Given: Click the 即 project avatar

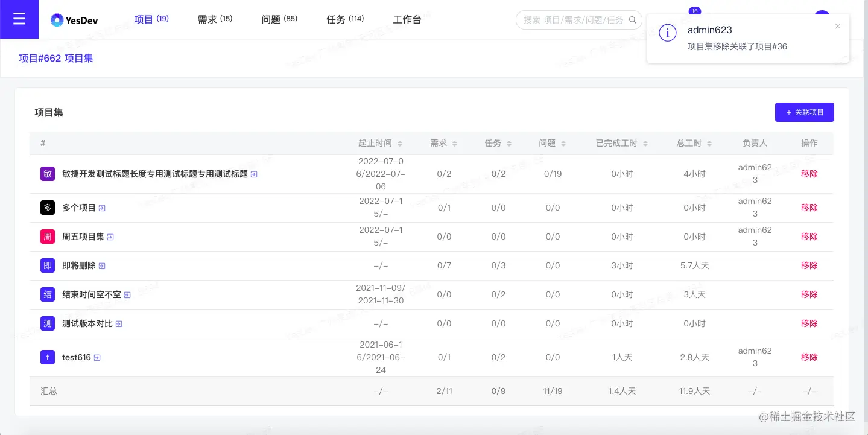Looking at the screenshot, I should coord(48,265).
